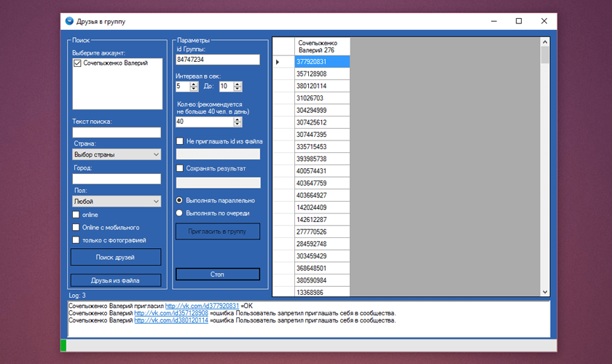Viewport: 612px width, 364px height.
Task: Select cell 303459429
Action: click(x=322, y=256)
